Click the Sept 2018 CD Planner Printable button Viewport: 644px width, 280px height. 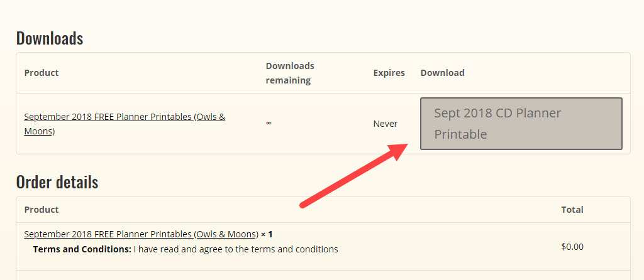pyautogui.click(x=521, y=124)
